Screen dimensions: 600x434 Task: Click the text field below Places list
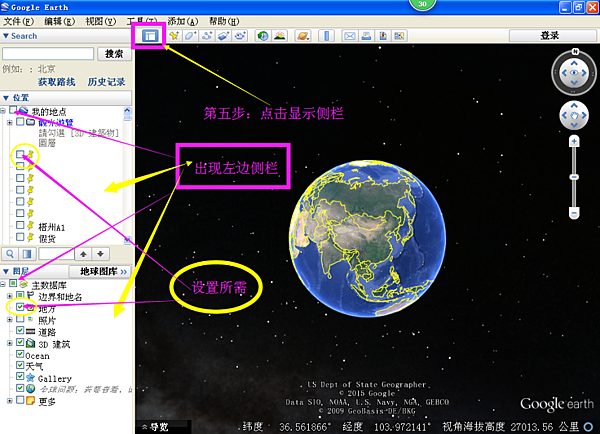coord(56,254)
